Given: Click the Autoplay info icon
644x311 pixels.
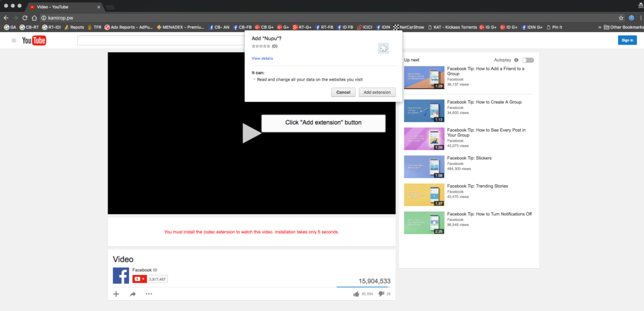Looking at the screenshot, I should 516,60.
